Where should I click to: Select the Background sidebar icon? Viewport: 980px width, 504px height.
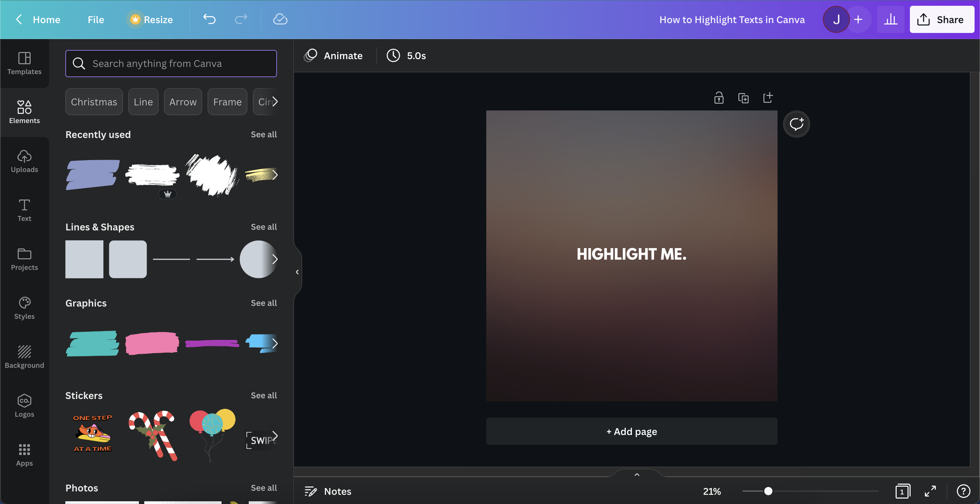pyautogui.click(x=24, y=356)
